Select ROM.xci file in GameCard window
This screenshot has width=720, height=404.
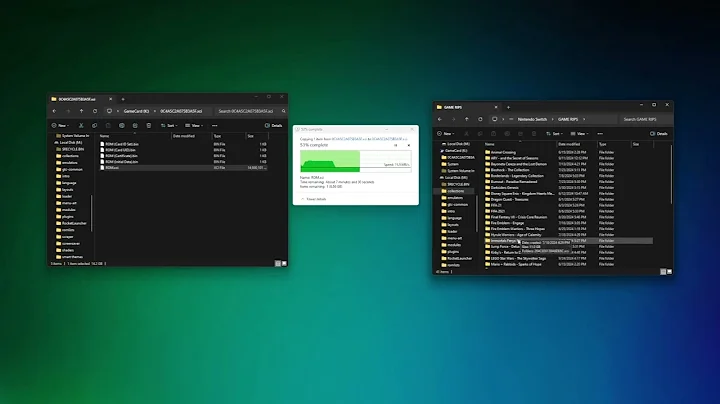tap(183, 168)
